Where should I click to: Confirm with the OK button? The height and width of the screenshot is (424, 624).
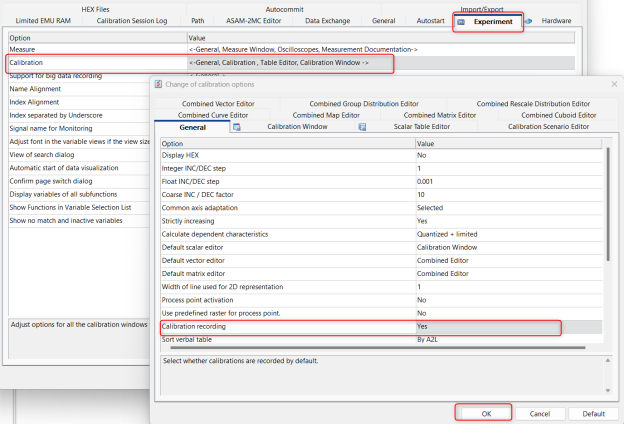pyautogui.click(x=486, y=414)
